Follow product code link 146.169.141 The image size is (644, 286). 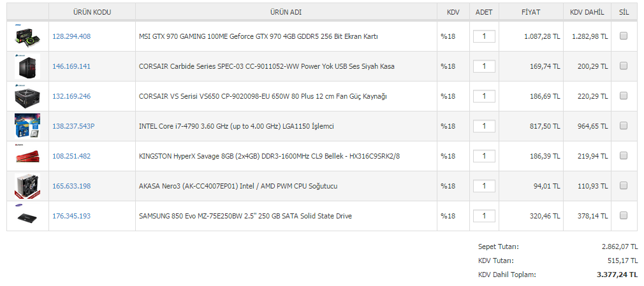[x=71, y=66]
